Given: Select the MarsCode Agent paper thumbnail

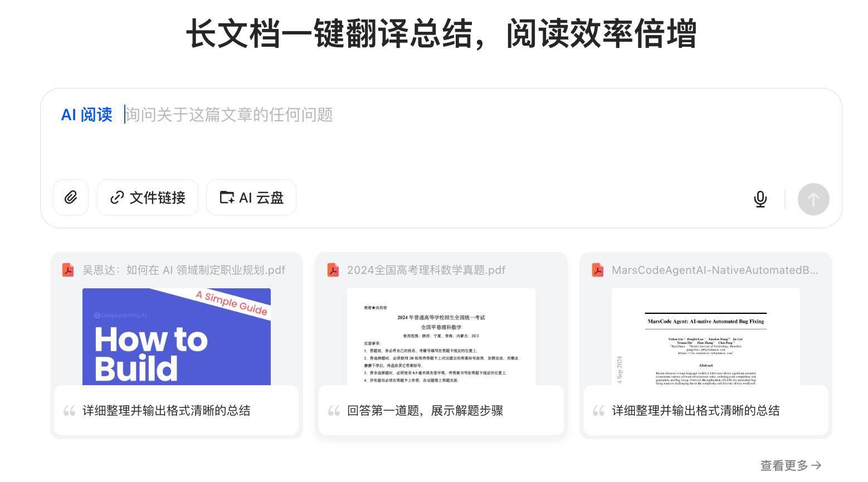Looking at the screenshot, I should pos(706,337).
